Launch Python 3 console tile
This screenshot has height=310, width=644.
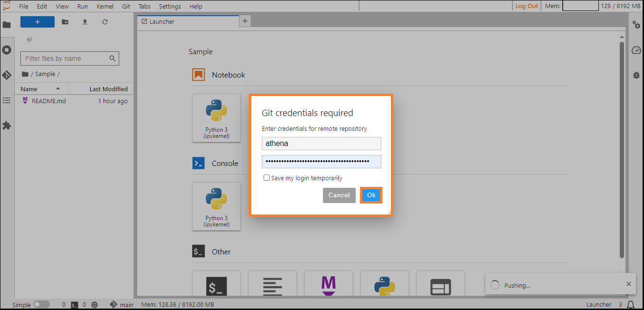tap(217, 206)
